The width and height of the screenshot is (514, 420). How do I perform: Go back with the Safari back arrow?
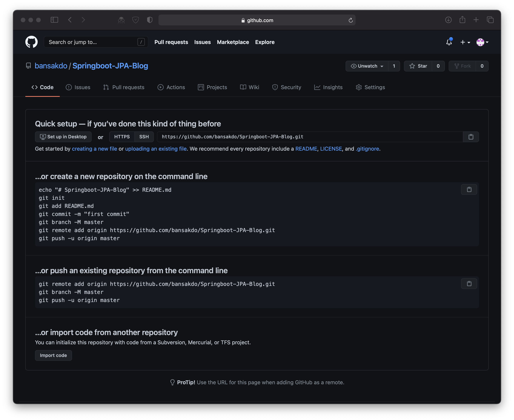tap(70, 20)
